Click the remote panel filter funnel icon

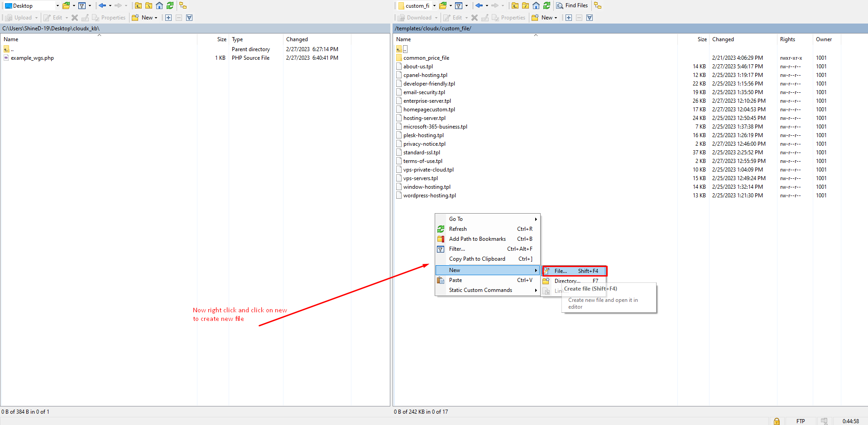459,5
